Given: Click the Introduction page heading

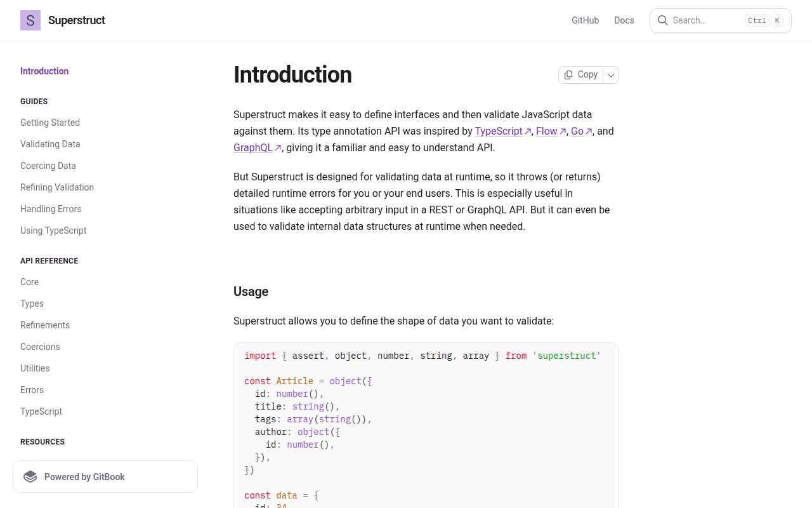Looking at the screenshot, I should click(292, 75).
